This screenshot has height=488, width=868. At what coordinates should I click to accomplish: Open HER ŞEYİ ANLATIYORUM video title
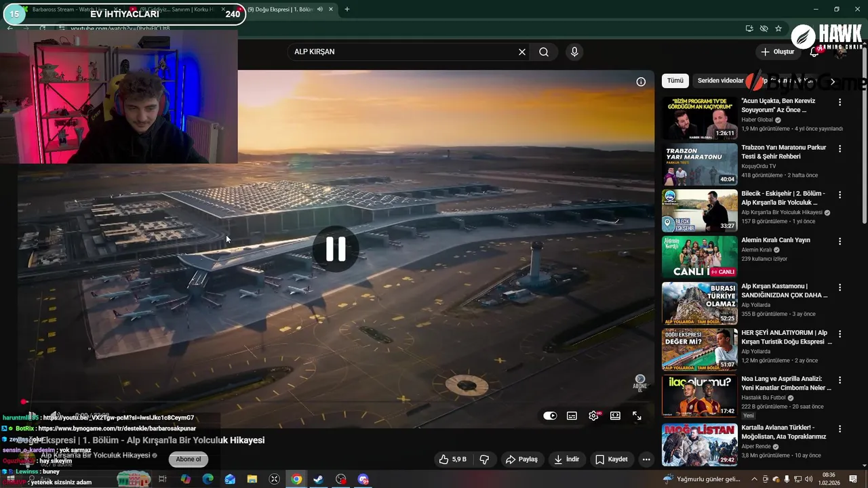[786, 338]
